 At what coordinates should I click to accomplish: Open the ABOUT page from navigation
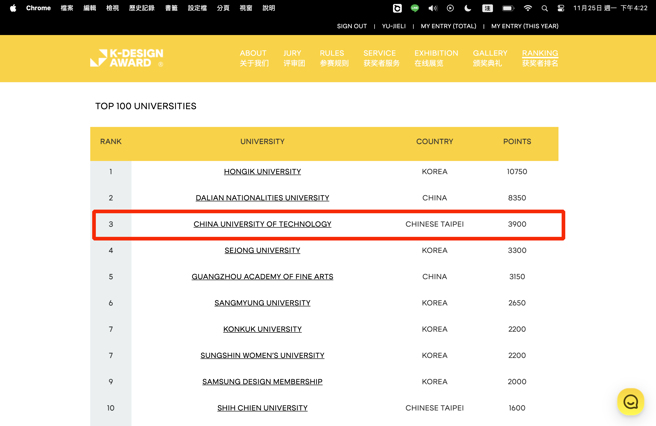click(253, 58)
